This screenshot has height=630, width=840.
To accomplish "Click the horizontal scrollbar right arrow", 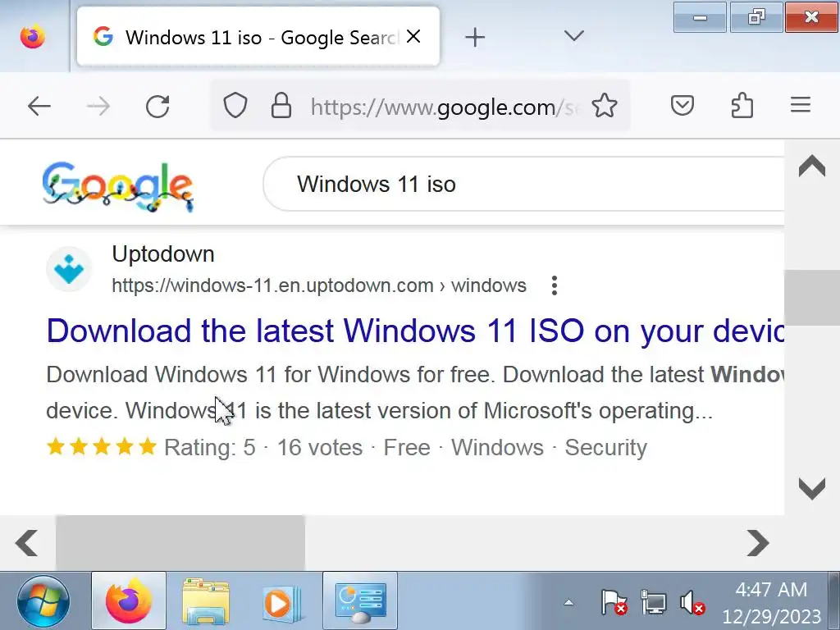I will coord(757,543).
